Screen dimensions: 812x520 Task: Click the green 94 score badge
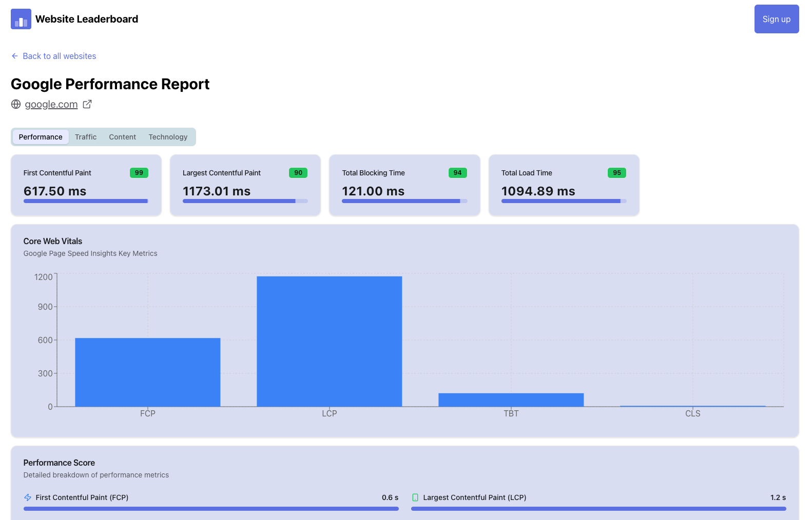coord(458,173)
